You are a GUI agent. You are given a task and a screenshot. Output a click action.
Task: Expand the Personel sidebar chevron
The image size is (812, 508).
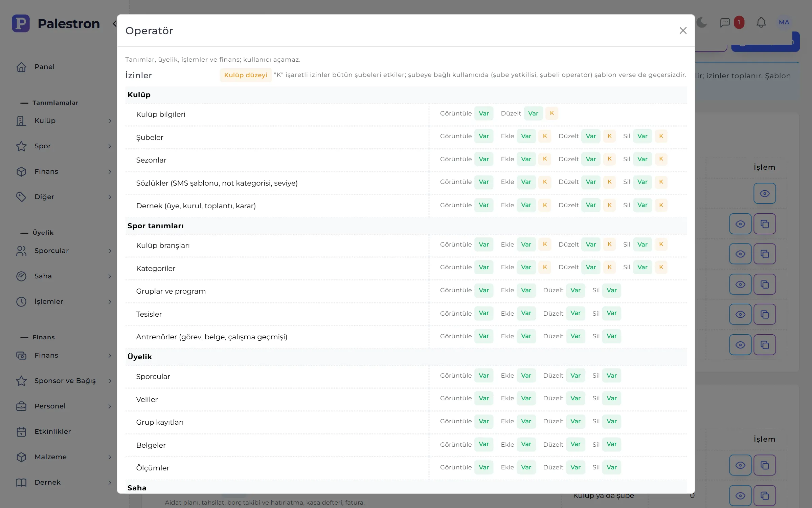pyautogui.click(x=110, y=406)
